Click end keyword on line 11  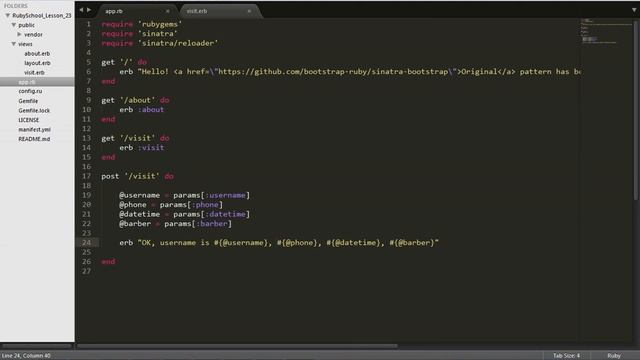pyautogui.click(x=108, y=119)
